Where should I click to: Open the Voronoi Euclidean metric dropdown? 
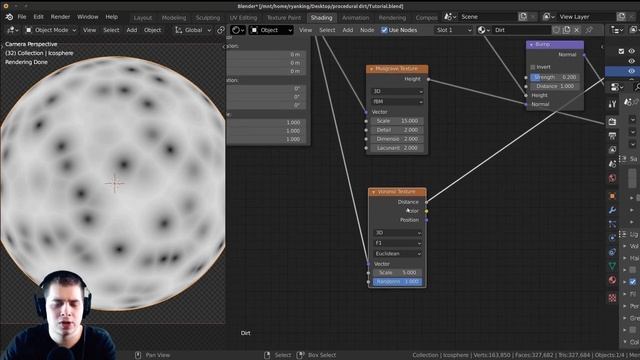coord(398,253)
